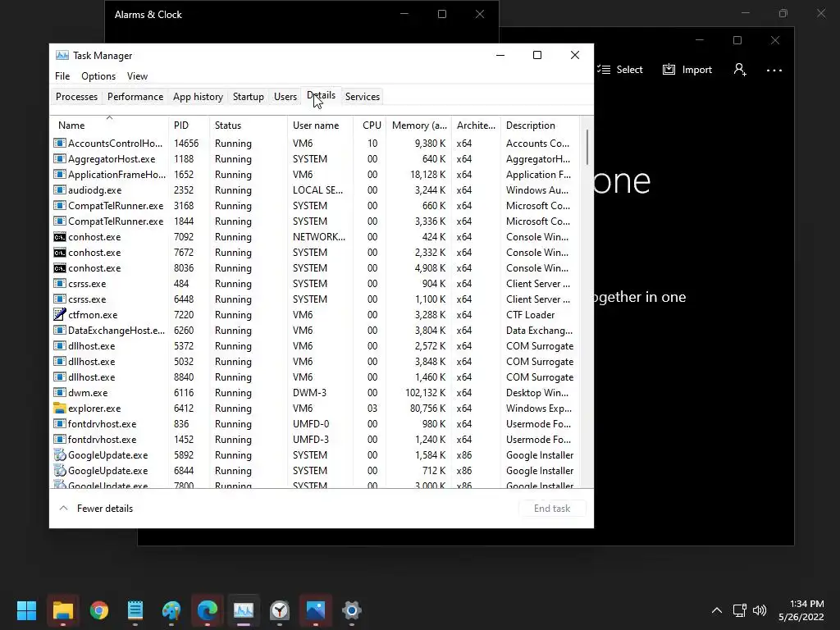Viewport: 840px width, 630px height.
Task: Click the Alarms & Clock window title
Action: pyautogui.click(x=148, y=15)
